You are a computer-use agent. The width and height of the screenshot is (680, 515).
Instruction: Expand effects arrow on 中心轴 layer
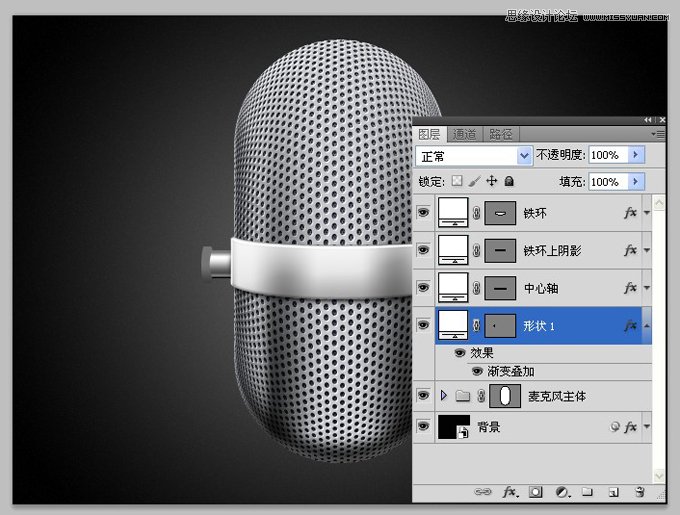click(x=647, y=288)
